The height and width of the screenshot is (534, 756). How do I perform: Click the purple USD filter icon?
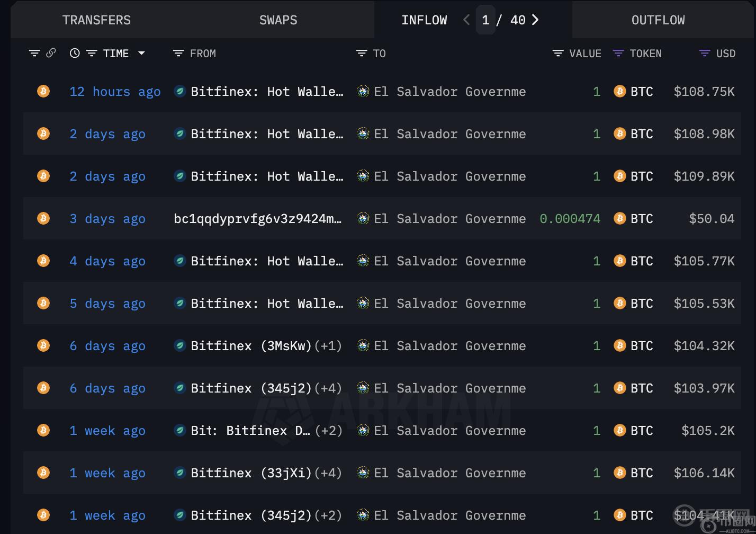(704, 54)
